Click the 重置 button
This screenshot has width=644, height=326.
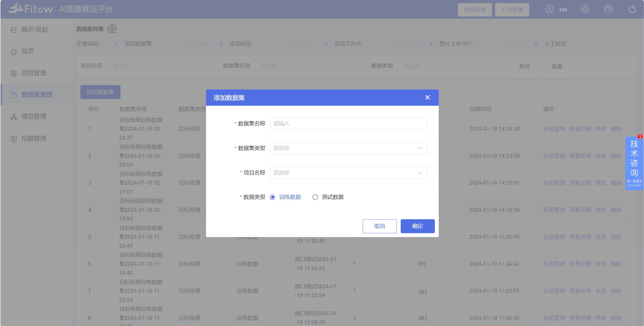coord(557,66)
